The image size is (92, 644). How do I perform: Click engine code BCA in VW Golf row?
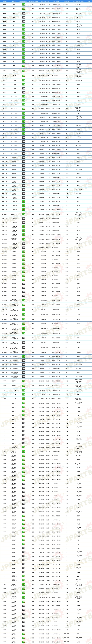pos(79,516)
